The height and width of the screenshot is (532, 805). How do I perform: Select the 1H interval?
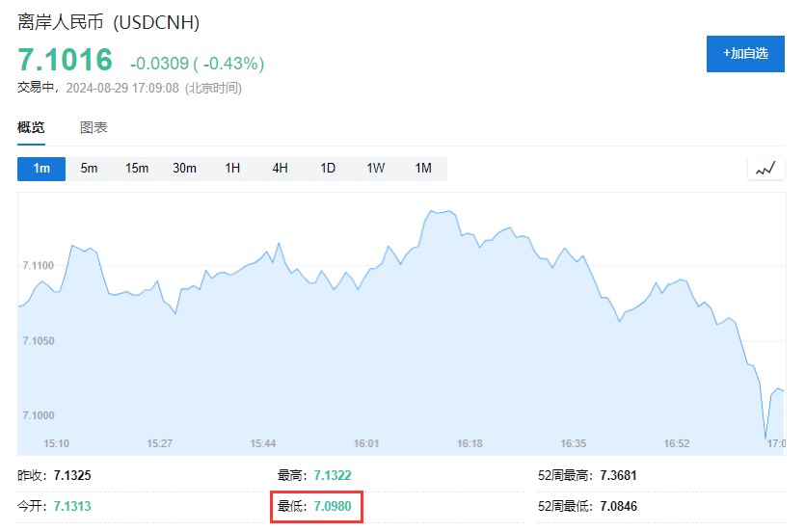pyautogui.click(x=232, y=169)
